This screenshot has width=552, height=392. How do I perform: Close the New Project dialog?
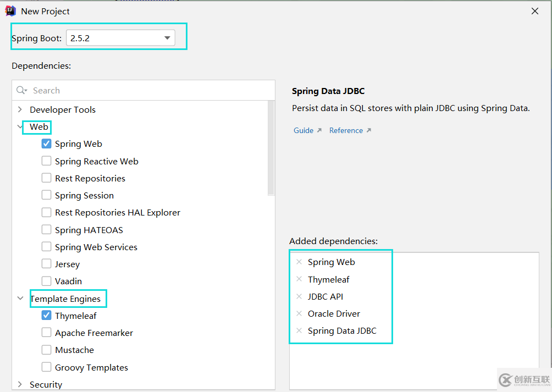(535, 11)
